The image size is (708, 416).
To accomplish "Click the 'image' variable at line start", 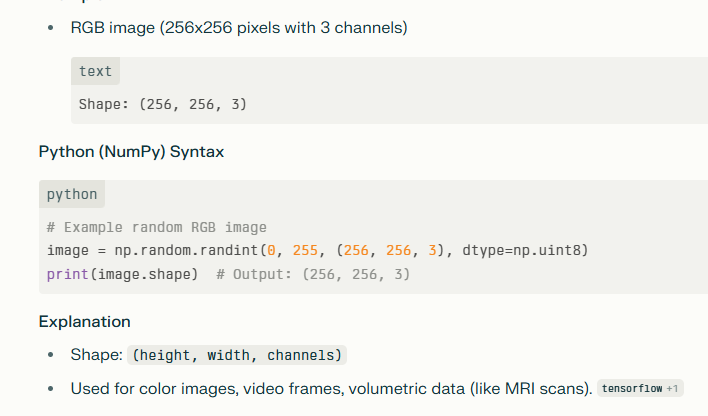I will click(x=68, y=250).
